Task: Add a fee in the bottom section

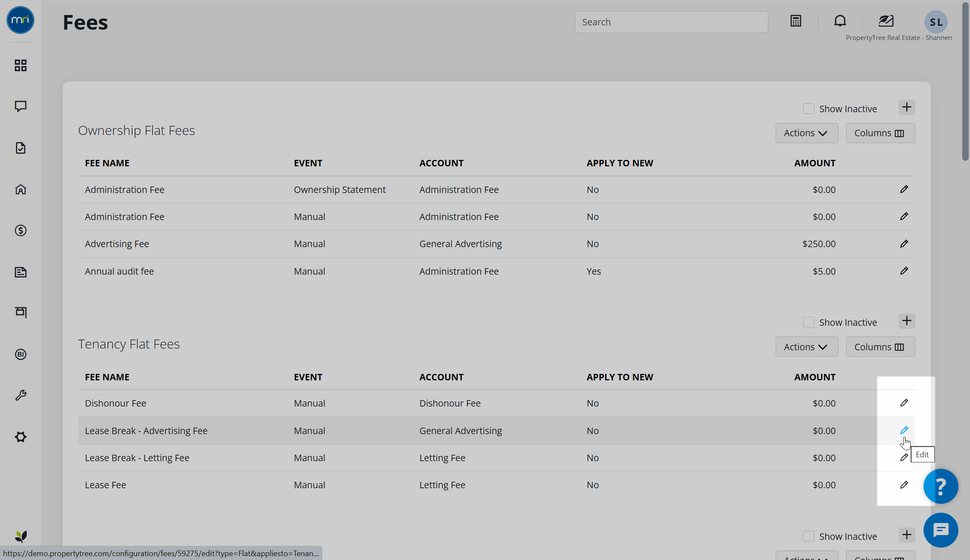Action: [x=907, y=535]
